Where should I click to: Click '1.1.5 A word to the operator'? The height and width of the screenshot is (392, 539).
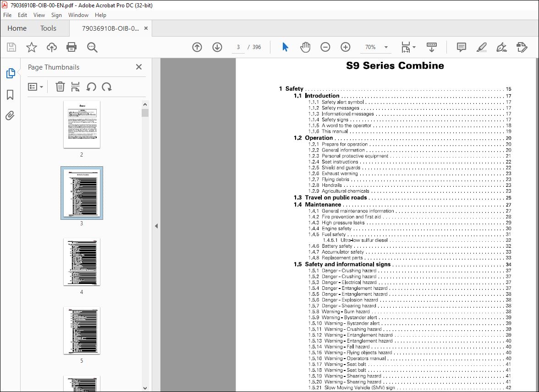coord(410,126)
